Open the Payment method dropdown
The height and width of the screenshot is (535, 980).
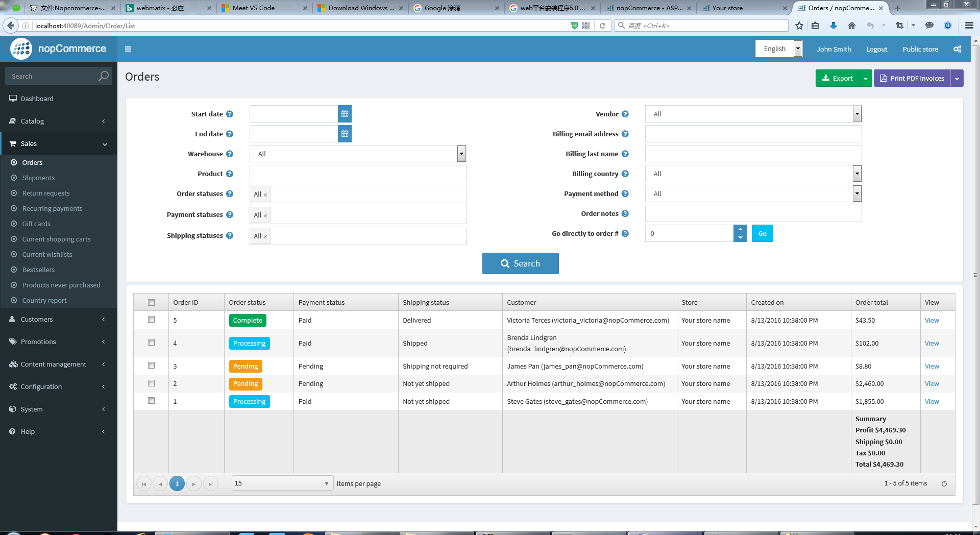[x=856, y=193]
